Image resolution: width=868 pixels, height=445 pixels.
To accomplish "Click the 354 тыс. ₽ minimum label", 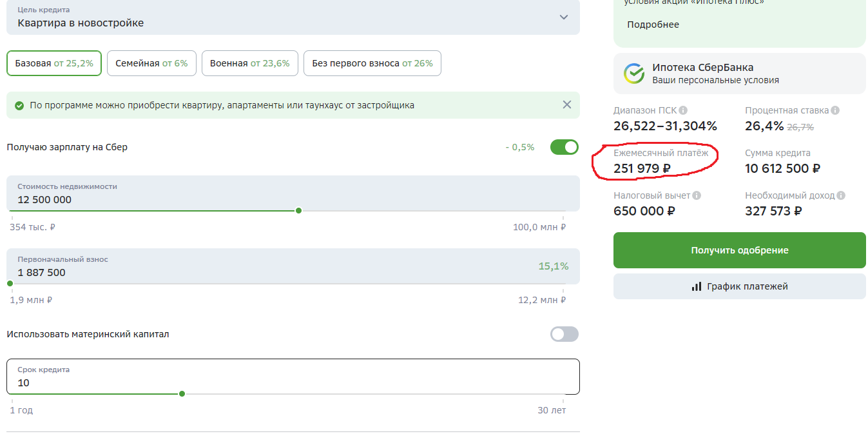I will click(33, 227).
